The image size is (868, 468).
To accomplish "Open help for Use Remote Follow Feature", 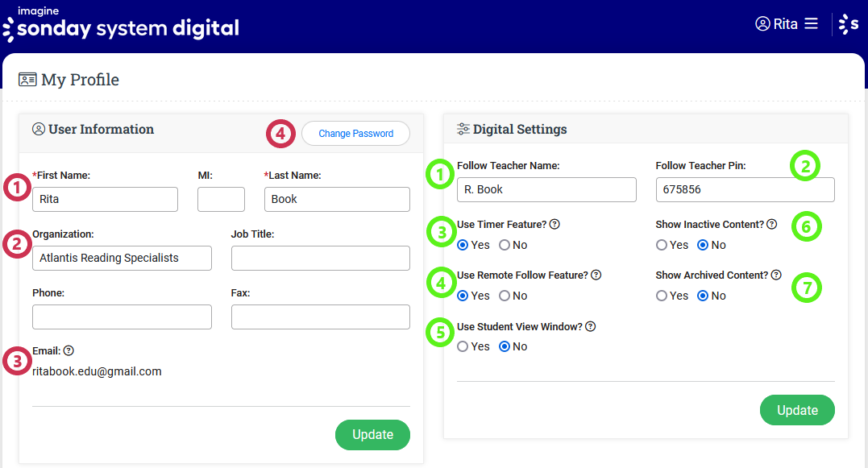I will [596, 275].
